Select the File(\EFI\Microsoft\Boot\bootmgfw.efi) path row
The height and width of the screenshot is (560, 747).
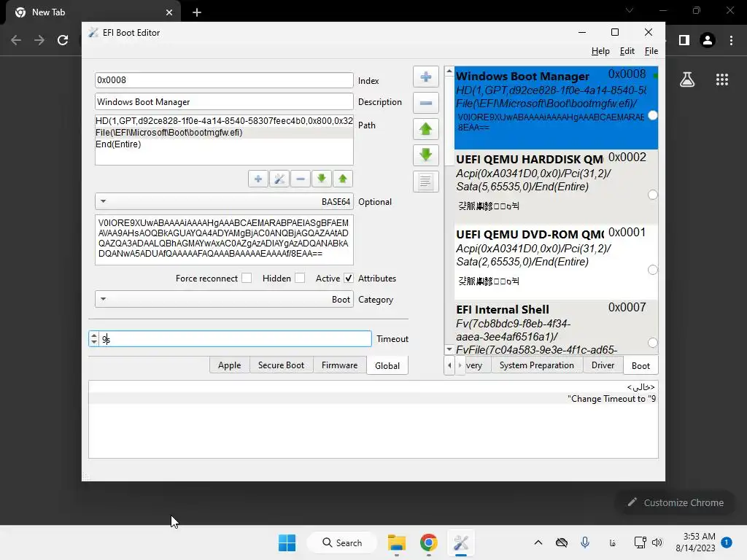tap(224, 133)
